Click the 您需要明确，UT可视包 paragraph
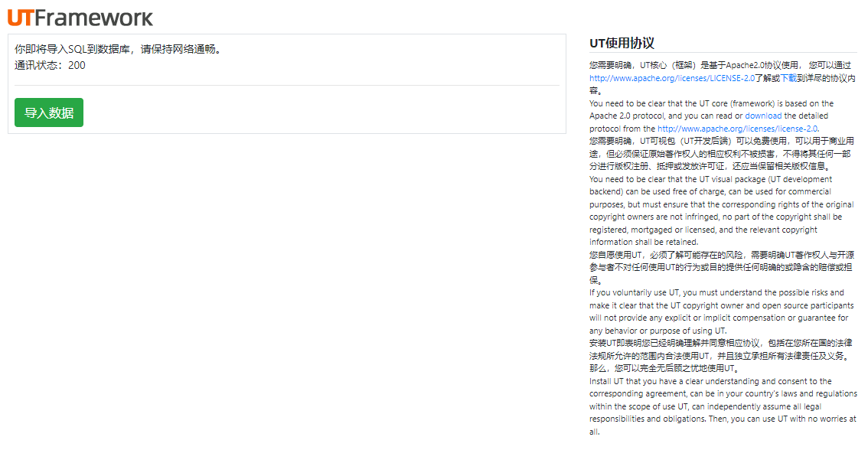 721,153
